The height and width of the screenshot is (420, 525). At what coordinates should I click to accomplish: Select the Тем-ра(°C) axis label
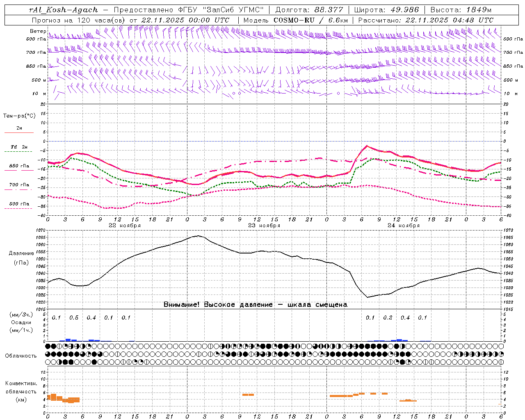[x=19, y=116]
